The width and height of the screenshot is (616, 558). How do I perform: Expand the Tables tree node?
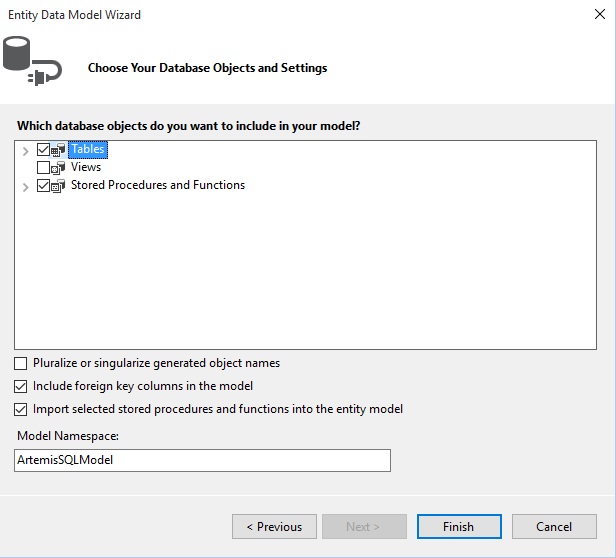26,151
